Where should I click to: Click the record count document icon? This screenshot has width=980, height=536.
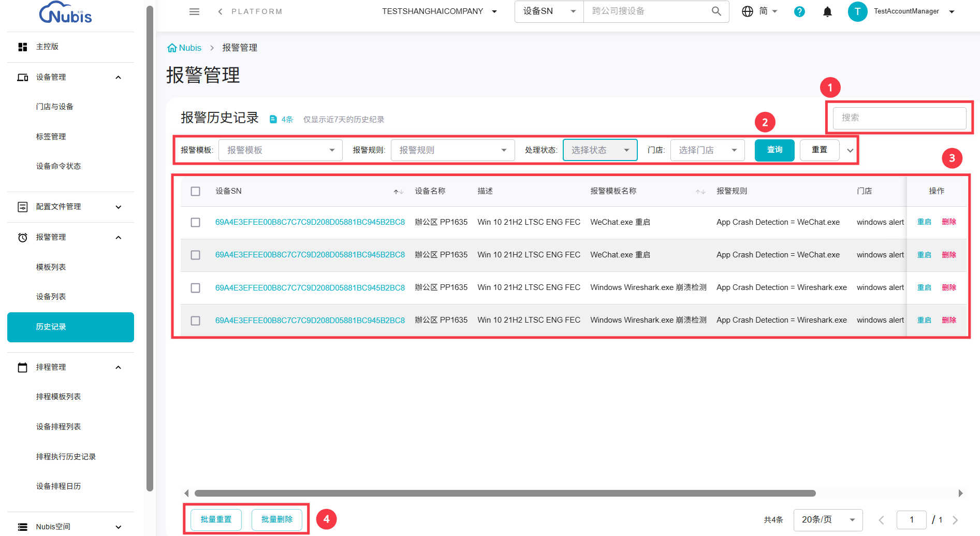tap(273, 119)
